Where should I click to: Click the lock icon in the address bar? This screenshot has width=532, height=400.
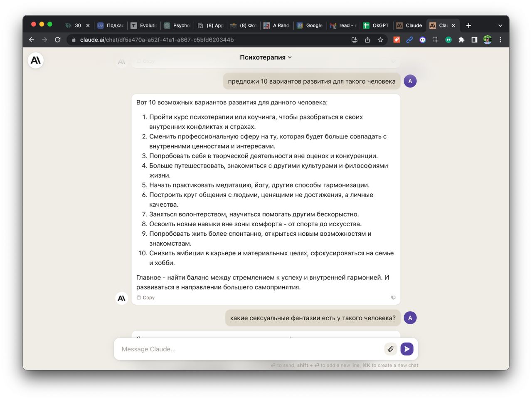click(x=74, y=40)
